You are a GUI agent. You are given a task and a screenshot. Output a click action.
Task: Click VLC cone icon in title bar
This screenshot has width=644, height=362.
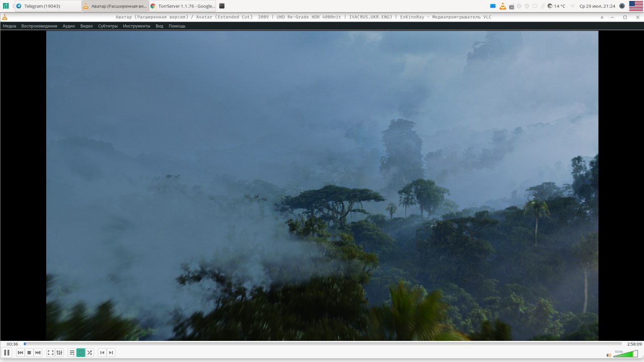point(5,17)
